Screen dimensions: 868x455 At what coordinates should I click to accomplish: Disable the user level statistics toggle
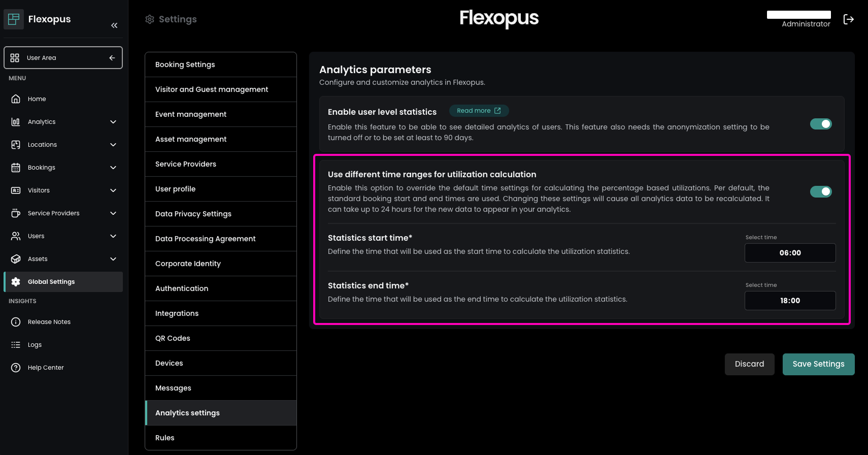[820, 124]
